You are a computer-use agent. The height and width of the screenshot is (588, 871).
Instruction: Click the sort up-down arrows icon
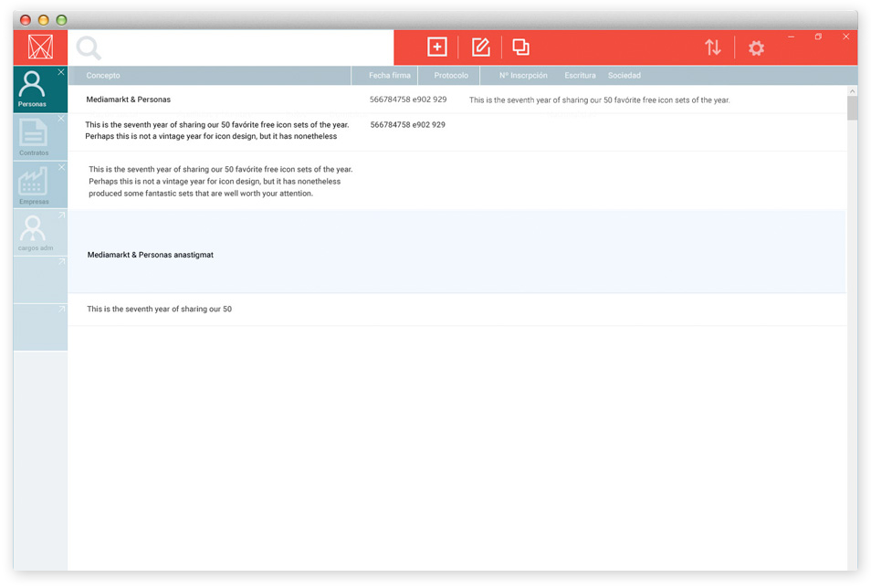click(712, 47)
